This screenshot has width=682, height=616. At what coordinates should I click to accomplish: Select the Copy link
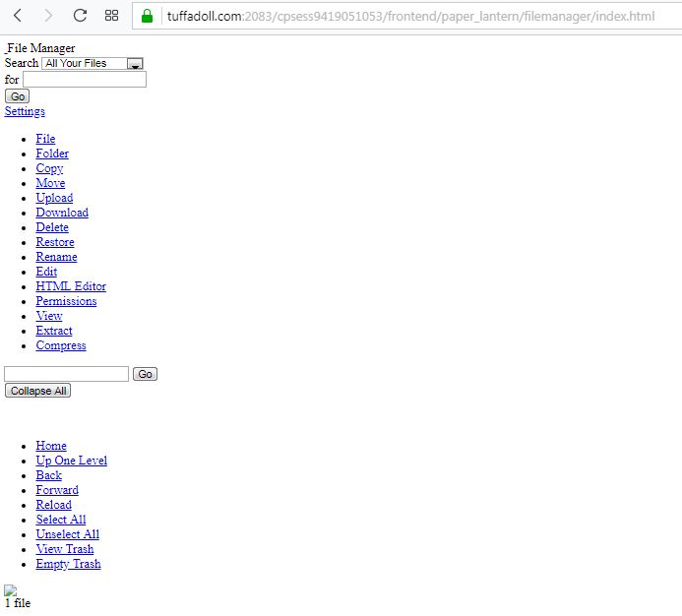(49, 168)
